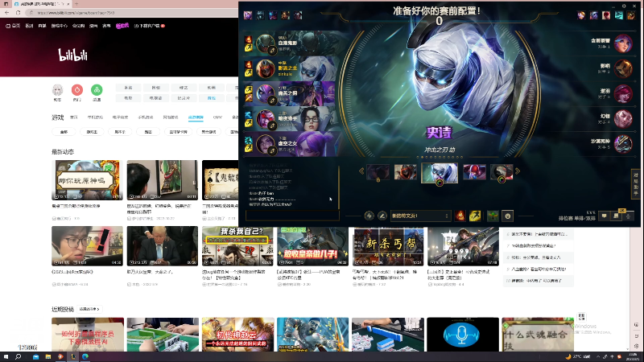Open 游戏中心 in bilibili top navigation
The width and height of the screenshot is (644, 362).
pos(59,26)
